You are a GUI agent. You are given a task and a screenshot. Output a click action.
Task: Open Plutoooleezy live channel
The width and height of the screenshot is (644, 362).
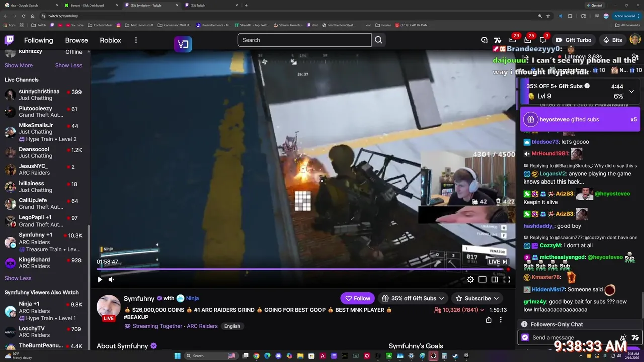point(44,112)
